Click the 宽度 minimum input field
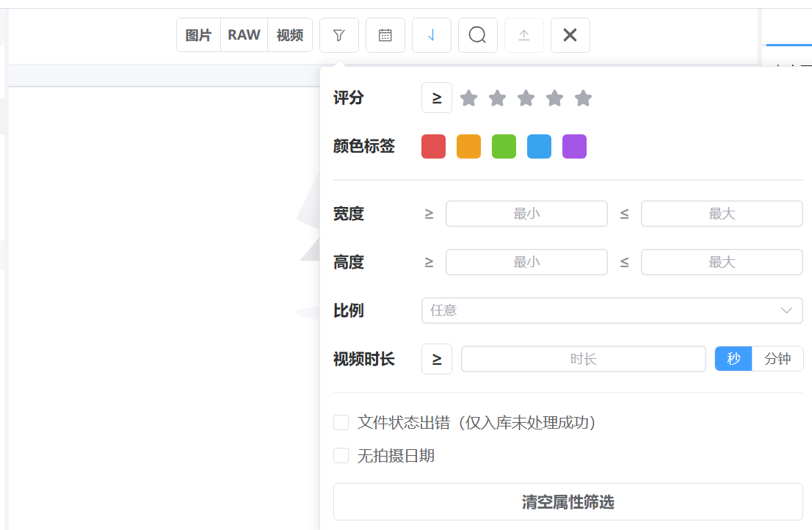 coord(526,214)
